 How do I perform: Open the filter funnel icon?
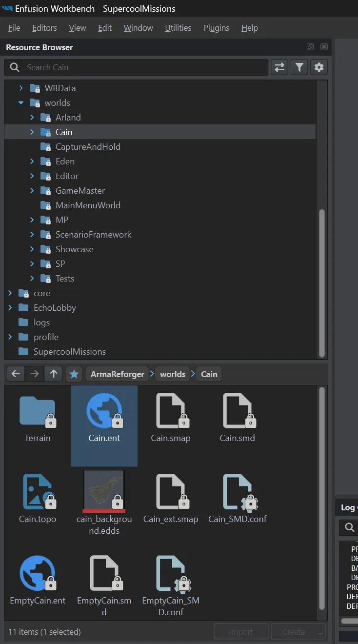click(299, 67)
